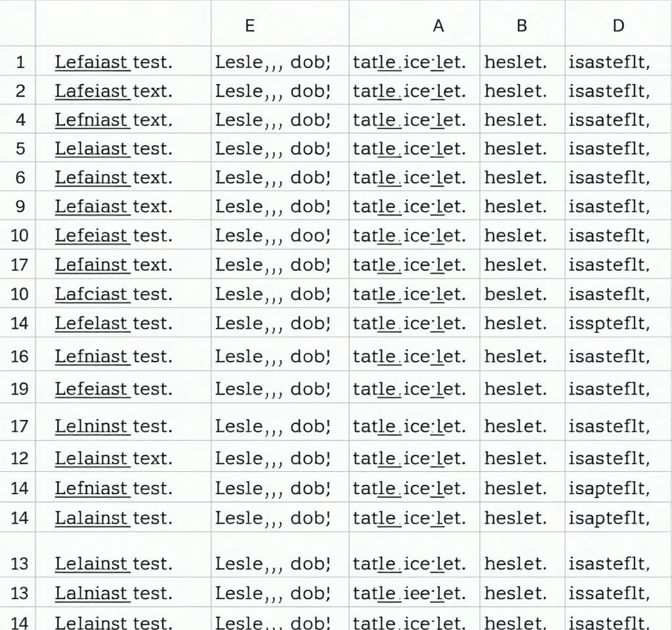Click row header number 16
This screenshot has height=630, width=672.
point(20,356)
